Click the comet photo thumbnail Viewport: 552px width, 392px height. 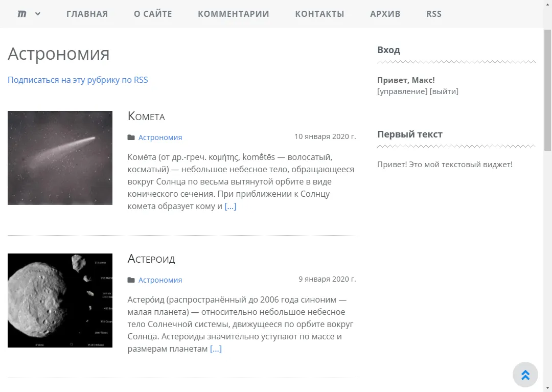coord(60,158)
